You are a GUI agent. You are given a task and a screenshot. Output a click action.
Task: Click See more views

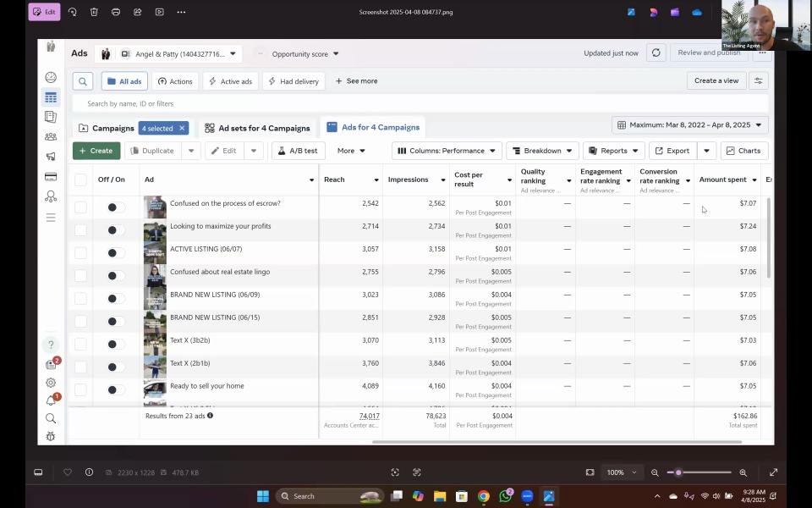[356, 81]
